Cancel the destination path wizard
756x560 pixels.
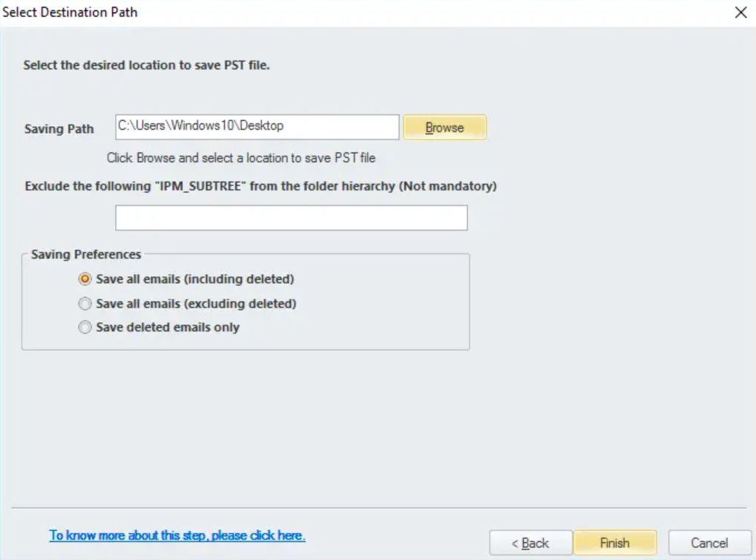pyautogui.click(x=709, y=543)
